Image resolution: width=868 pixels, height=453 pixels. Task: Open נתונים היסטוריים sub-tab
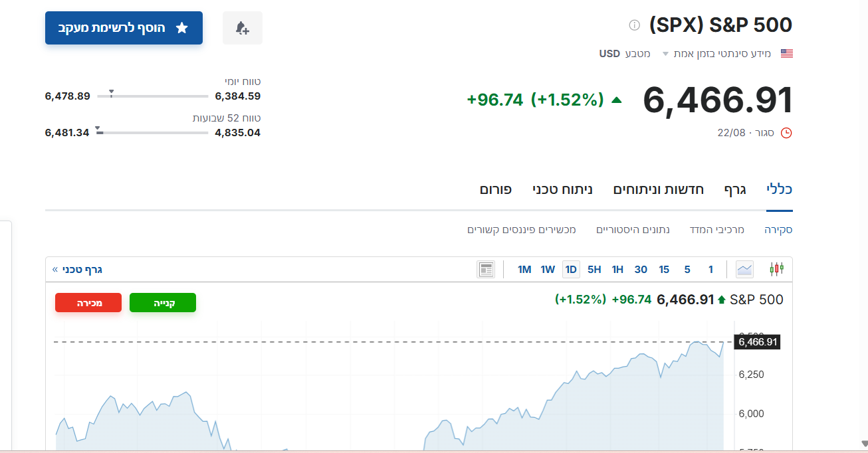[x=633, y=230]
